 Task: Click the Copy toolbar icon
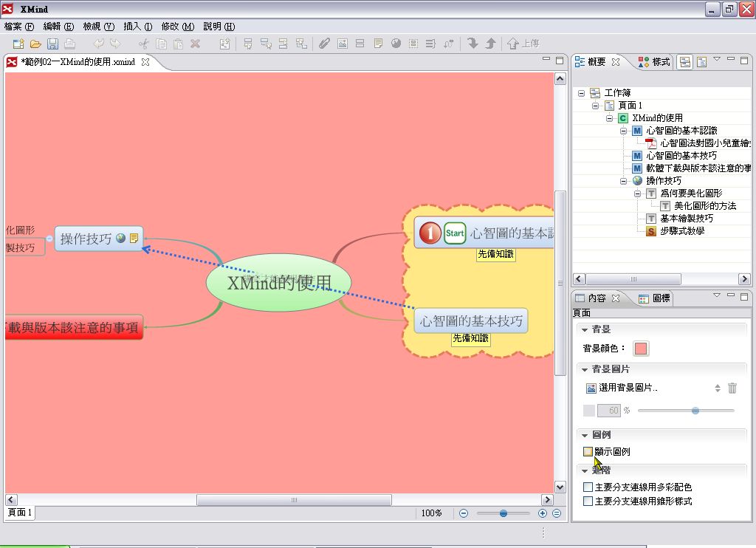pyautogui.click(x=161, y=44)
